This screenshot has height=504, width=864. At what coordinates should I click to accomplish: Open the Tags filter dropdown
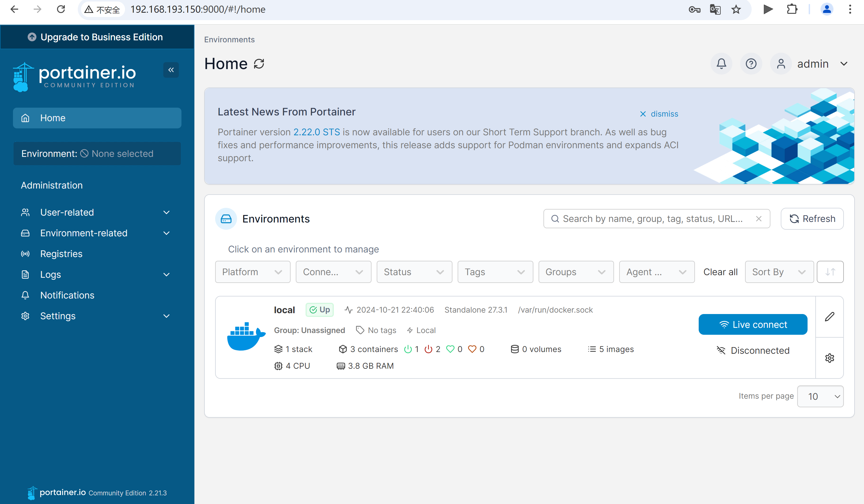click(x=495, y=272)
